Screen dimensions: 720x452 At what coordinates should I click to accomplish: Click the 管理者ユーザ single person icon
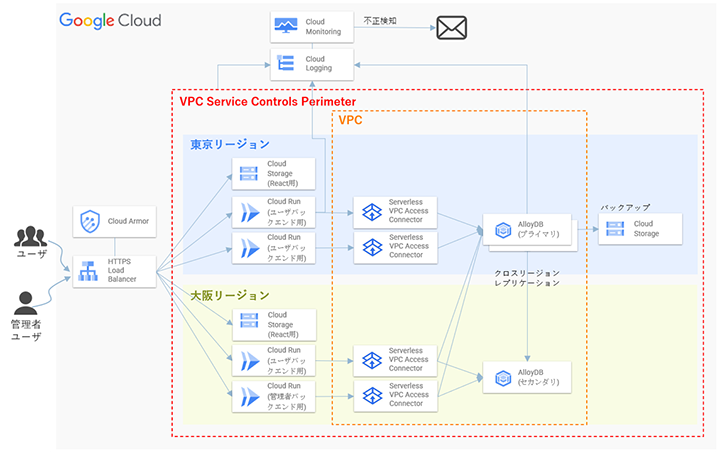click(26, 303)
